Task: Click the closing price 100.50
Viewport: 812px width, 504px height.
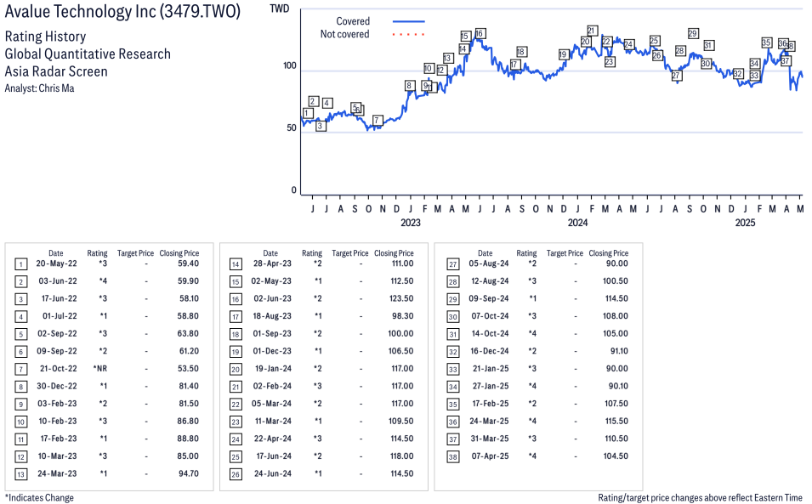Action: pos(616,281)
